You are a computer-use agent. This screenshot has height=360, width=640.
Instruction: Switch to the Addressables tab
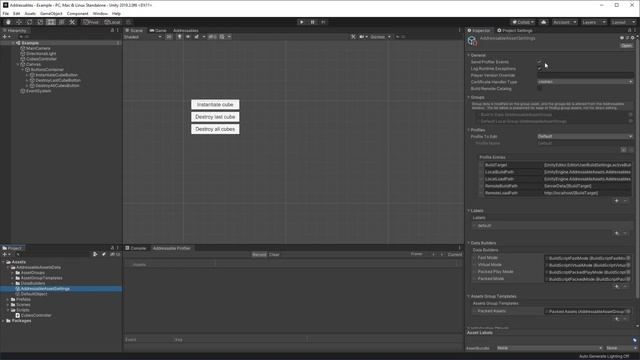click(186, 31)
